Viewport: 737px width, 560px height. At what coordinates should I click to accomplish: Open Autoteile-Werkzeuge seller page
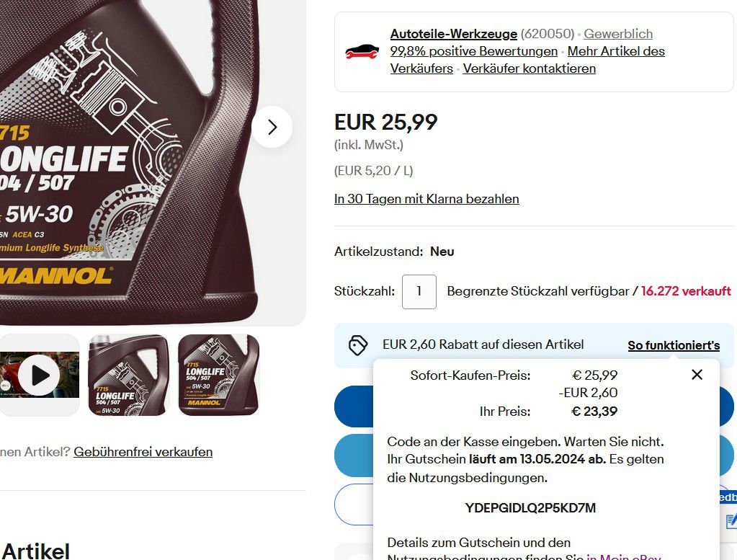coord(454,34)
